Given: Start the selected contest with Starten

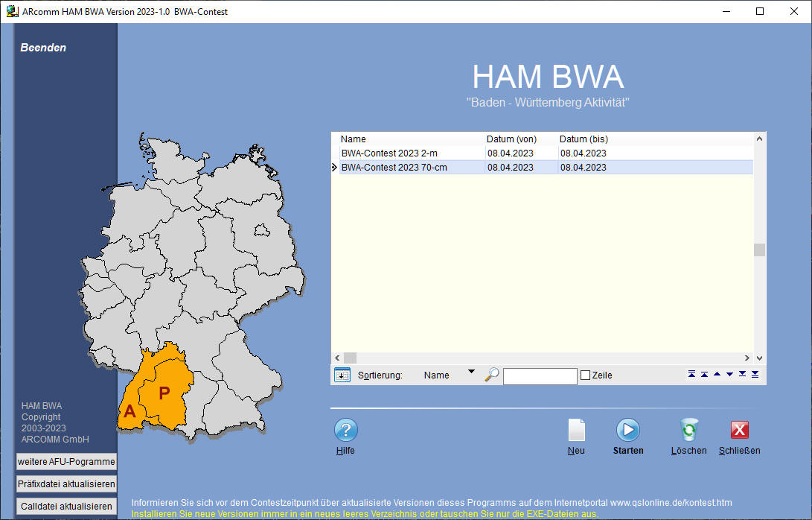Looking at the screenshot, I should 628,430.
